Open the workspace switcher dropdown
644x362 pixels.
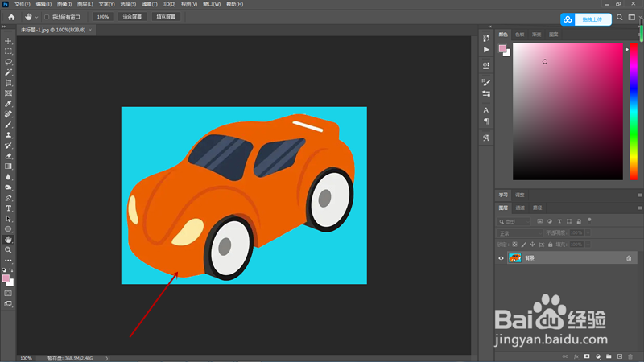[x=632, y=17]
